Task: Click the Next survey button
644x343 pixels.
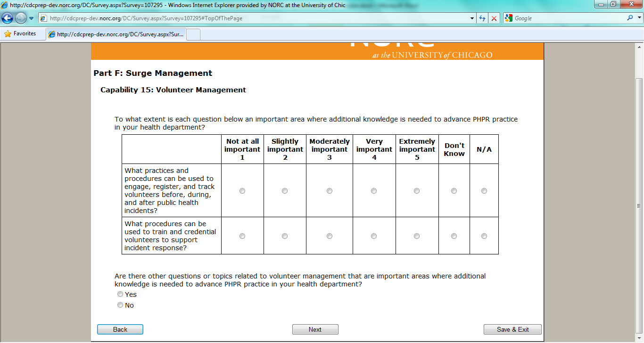Action: click(x=315, y=329)
